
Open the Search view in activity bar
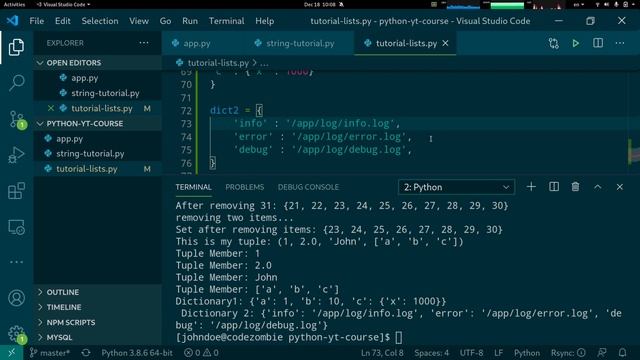(x=16, y=83)
